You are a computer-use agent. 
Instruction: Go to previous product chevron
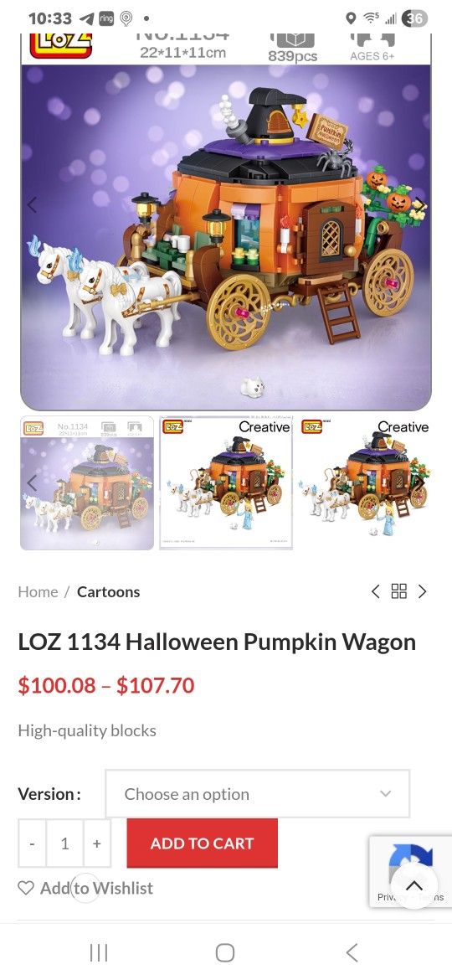375,591
